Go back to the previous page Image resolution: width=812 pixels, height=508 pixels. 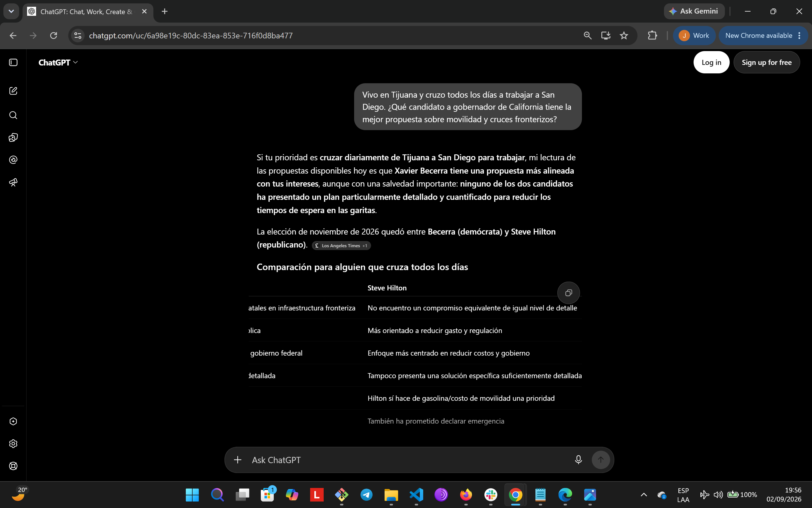(13, 36)
